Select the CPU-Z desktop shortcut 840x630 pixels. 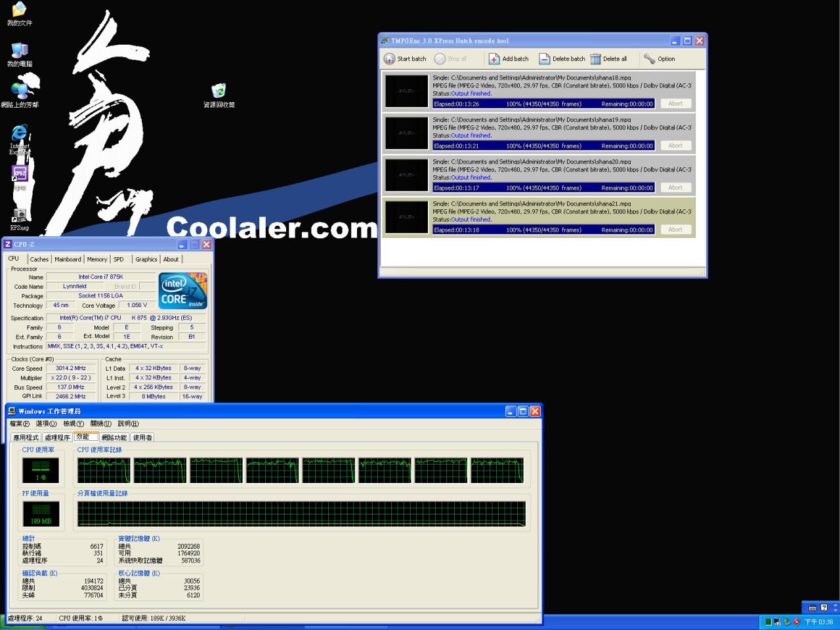20,177
